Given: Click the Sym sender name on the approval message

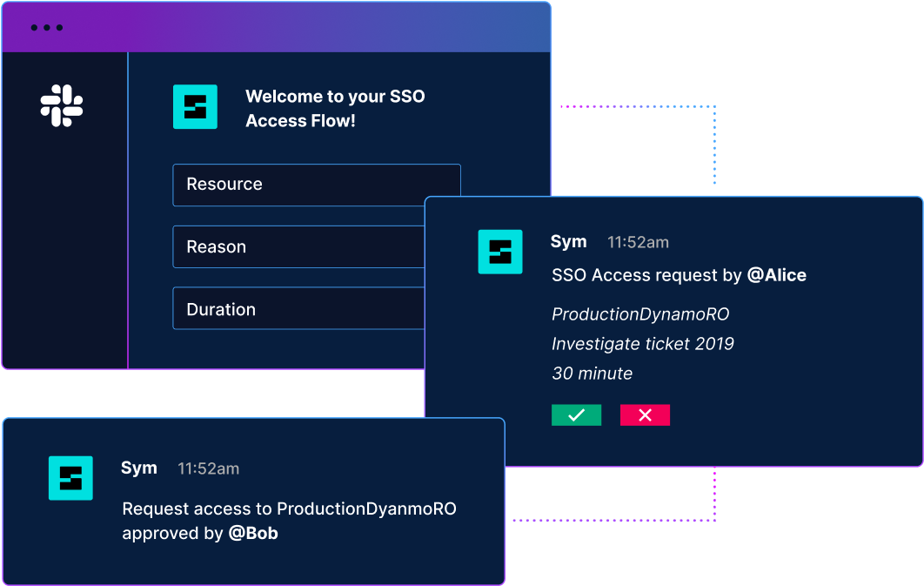Looking at the screenshot, I should tap(139, 468).
